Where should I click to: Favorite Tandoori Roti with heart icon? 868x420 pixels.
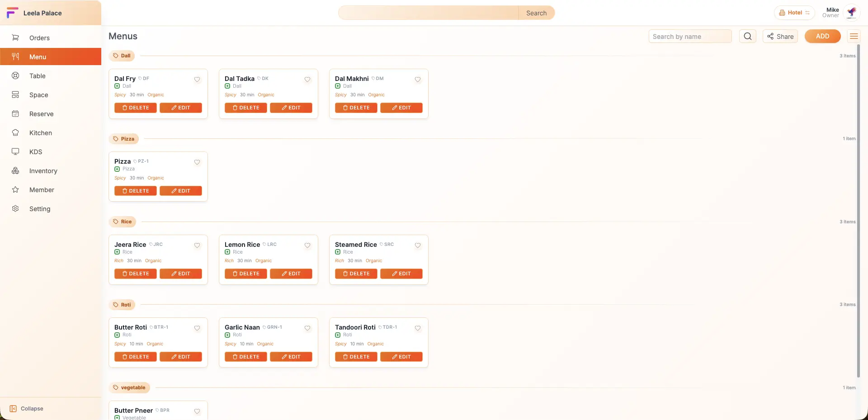click(418, 328)
